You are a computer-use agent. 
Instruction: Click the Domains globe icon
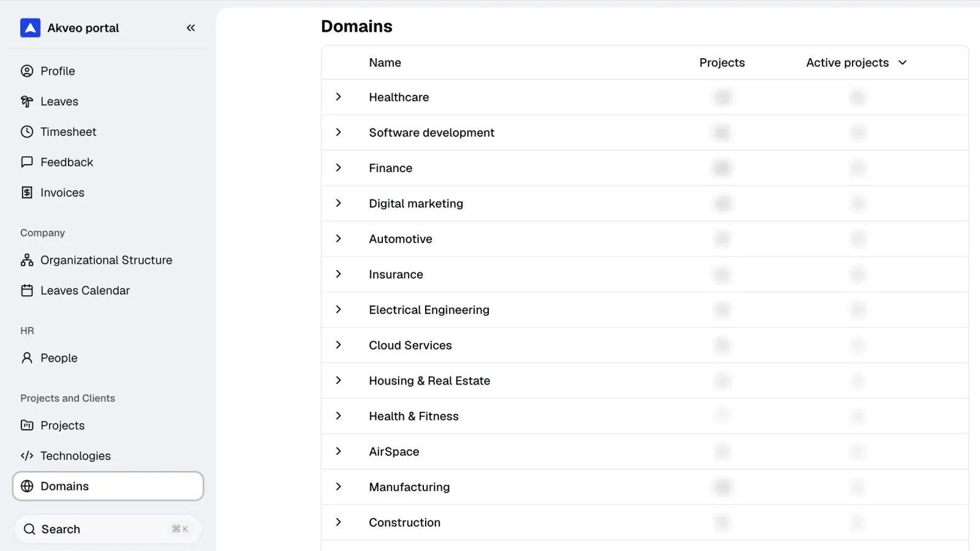(x=27, y=486)
